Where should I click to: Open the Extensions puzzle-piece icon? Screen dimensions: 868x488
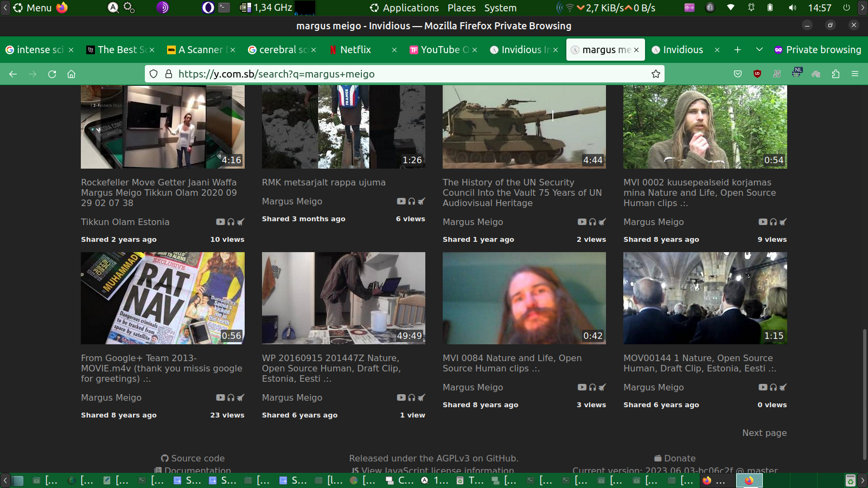pos(835,74)
